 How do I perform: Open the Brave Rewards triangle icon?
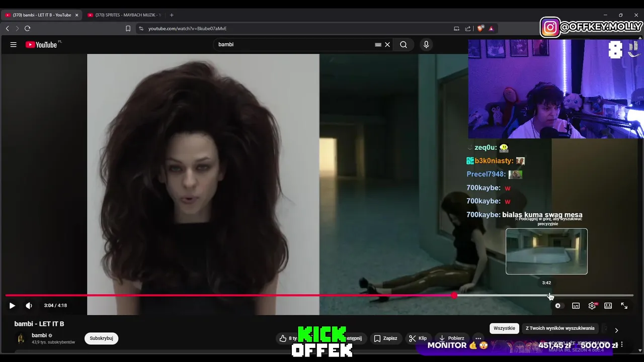491,29
